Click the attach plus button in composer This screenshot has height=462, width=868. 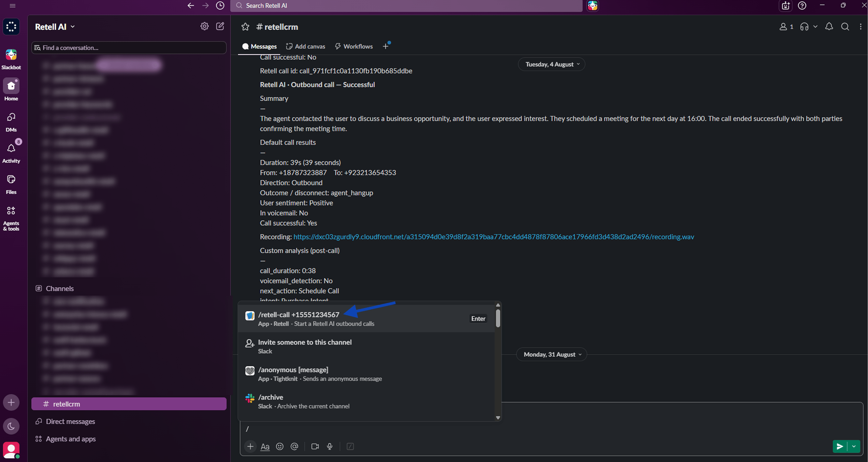click(250, 447)
